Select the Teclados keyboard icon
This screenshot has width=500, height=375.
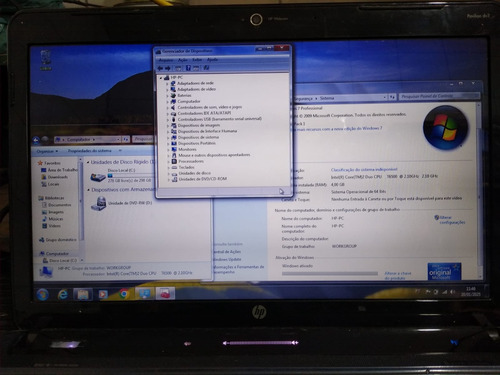click(x=174, y=167)
